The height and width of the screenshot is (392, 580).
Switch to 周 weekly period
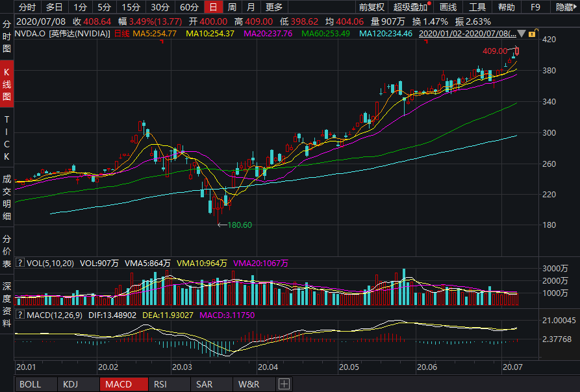click(232, 8)
